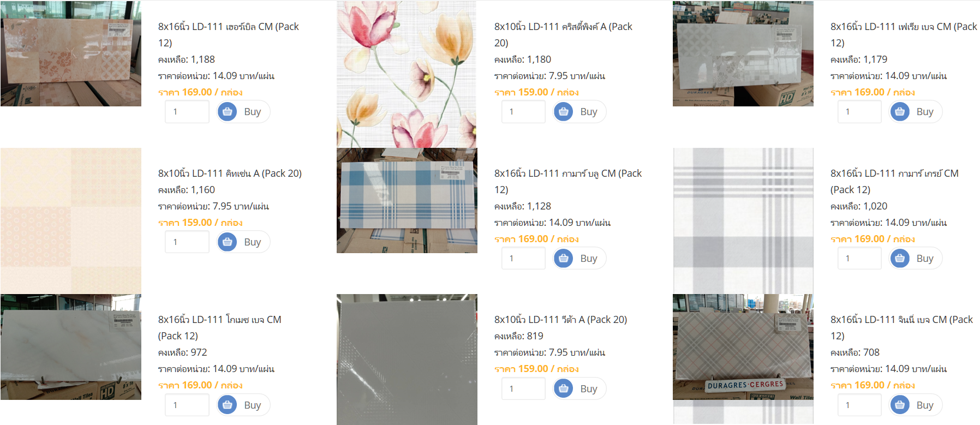
Task: Focus quantity field for กามาร์ เกรย์ CM
Action: pyautogui.click(x=859, y=258)
